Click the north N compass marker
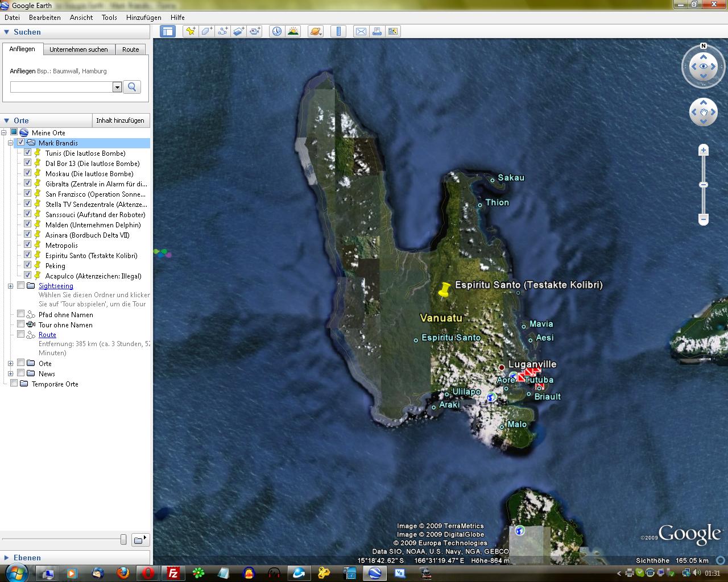This screenshot has width=728, height=582. 704,46
